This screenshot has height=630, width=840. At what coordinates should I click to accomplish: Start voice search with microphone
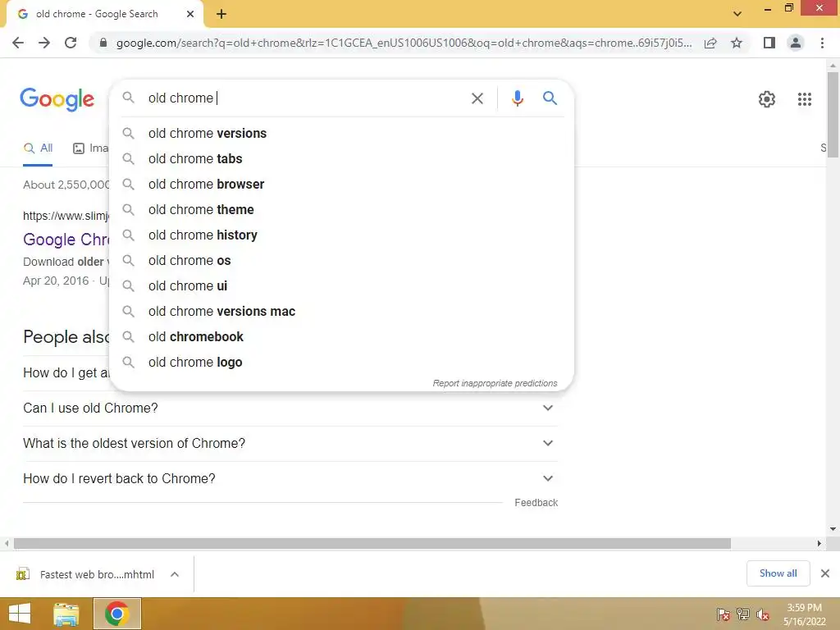click(517, 98)
